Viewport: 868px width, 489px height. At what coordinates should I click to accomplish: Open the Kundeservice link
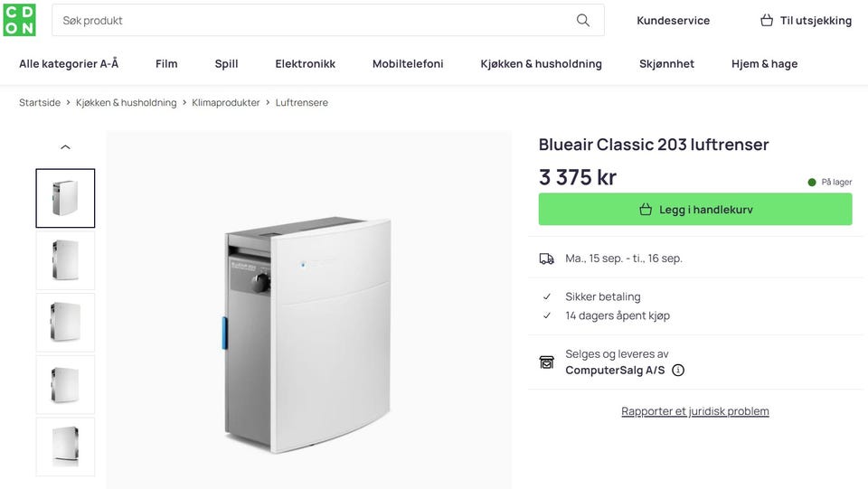673,20
